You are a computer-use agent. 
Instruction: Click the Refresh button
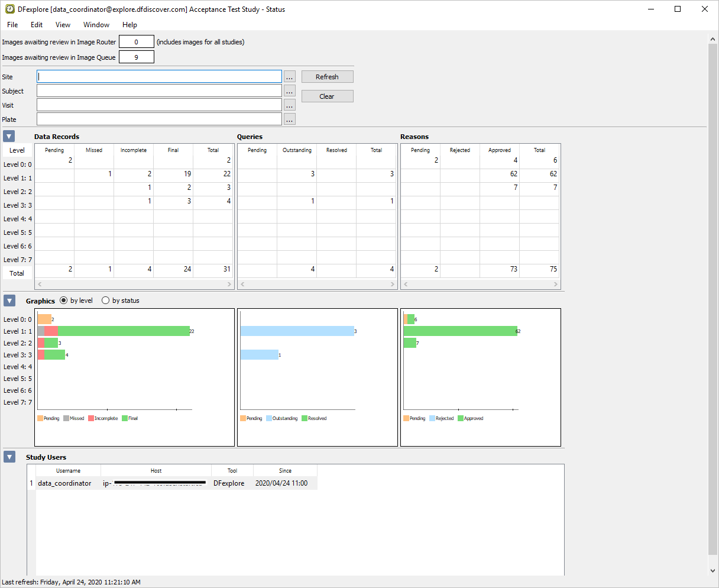pyautogui.click(x=327, y=77)
